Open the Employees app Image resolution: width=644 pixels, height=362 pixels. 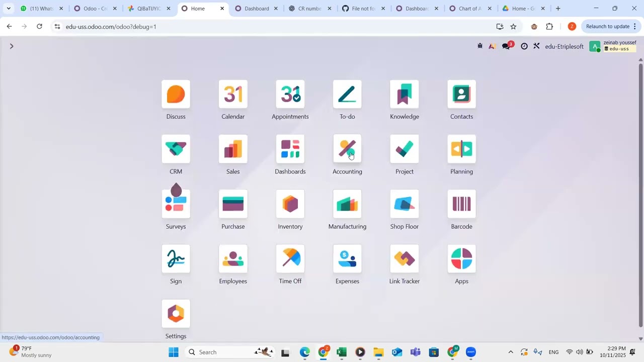233,259
